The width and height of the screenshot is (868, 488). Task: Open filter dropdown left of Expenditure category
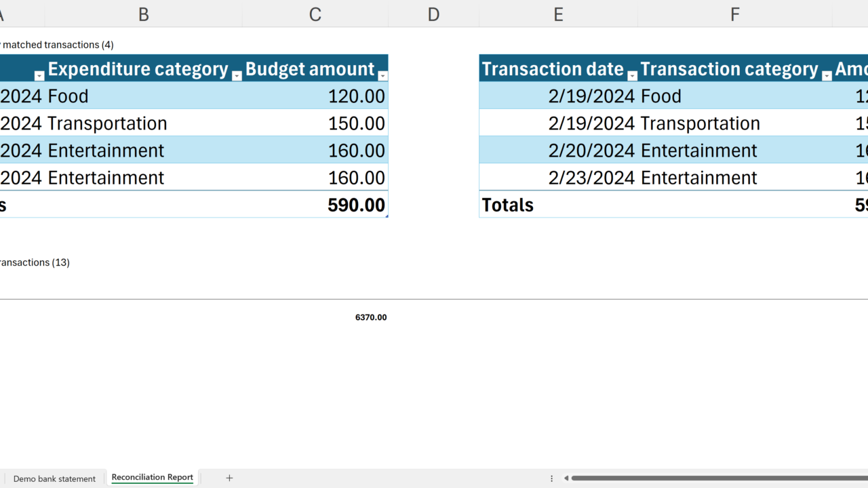tap(39, 76)
